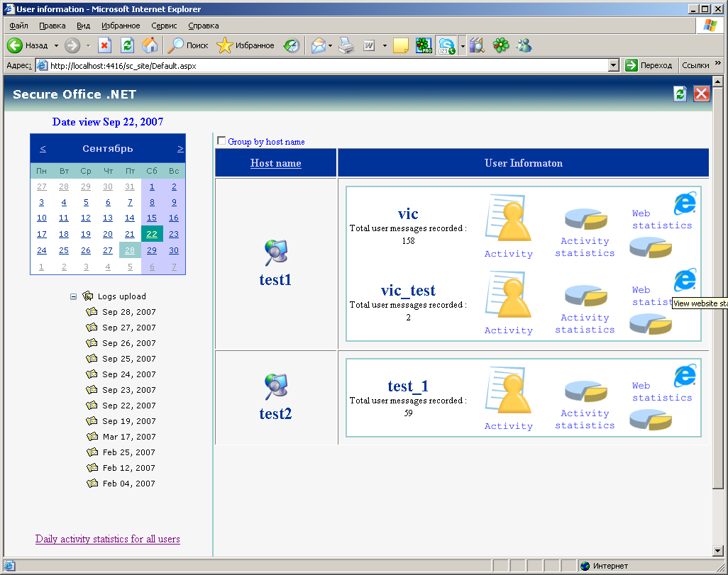Click the red close icon in Secure Office header
728x575 pixels.
click(x=701, y=94)
